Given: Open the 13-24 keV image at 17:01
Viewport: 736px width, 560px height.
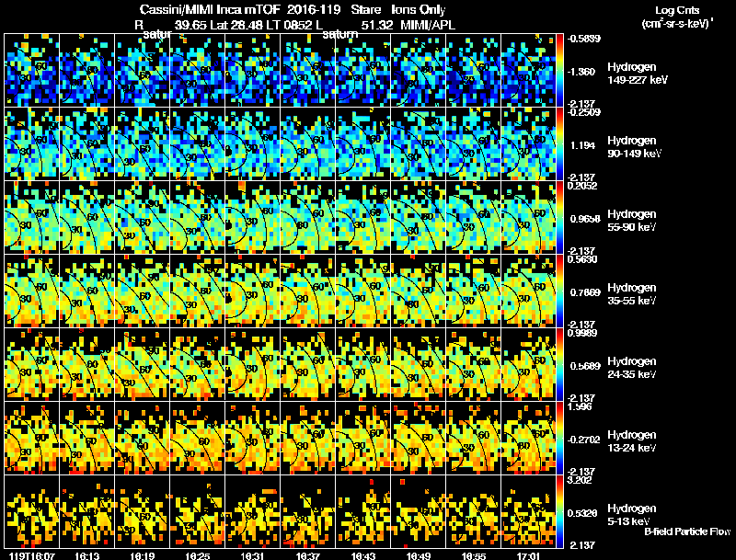Looking at the screenshot, I should tap(528, 439).
